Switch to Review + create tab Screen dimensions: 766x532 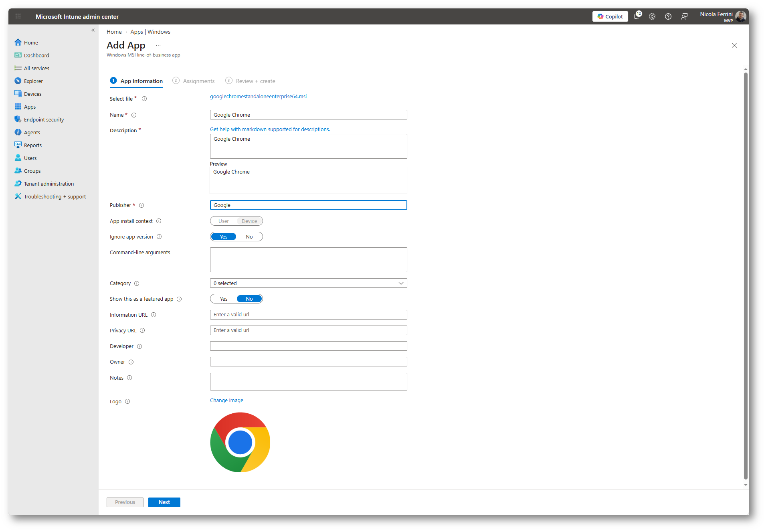click(x=255, y=81)
